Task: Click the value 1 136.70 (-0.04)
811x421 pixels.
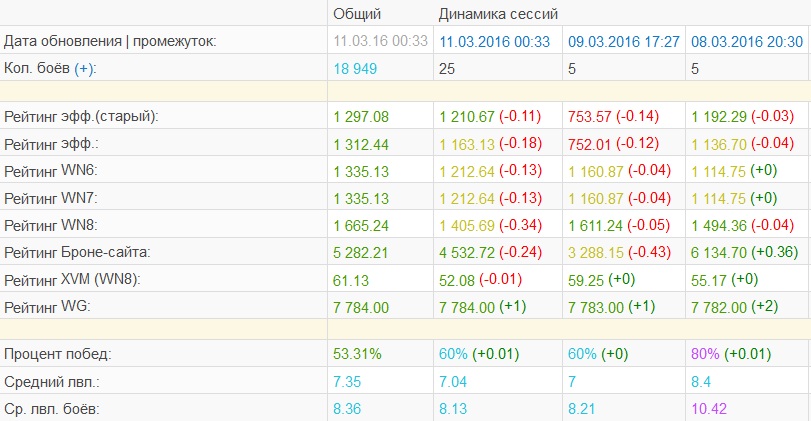Action: pyautogui.click(x=743, y=144)
